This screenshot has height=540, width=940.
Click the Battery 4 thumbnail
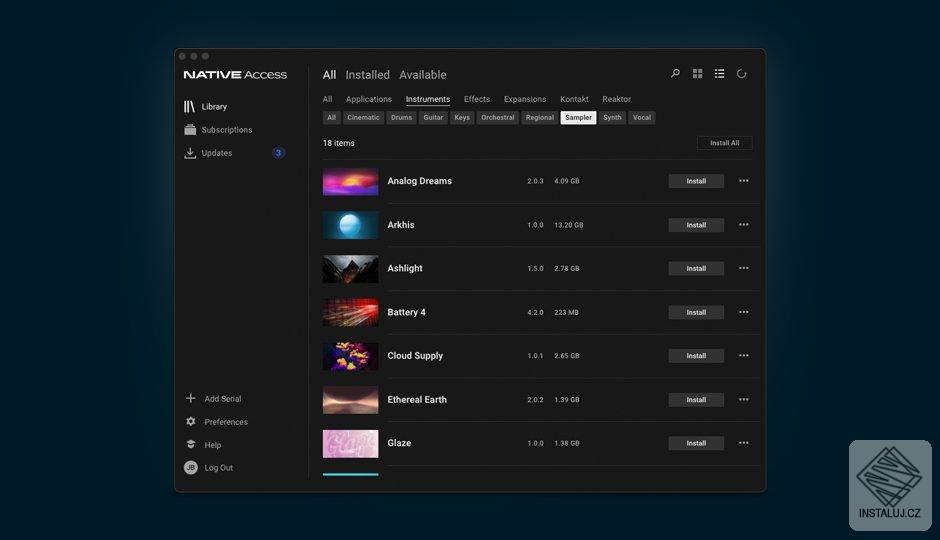(351, 312)
